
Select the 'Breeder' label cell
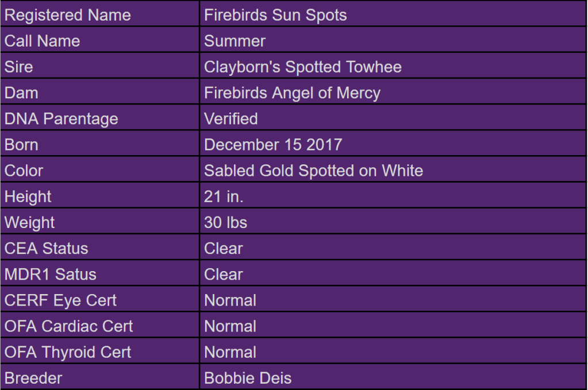pos(33,378)
